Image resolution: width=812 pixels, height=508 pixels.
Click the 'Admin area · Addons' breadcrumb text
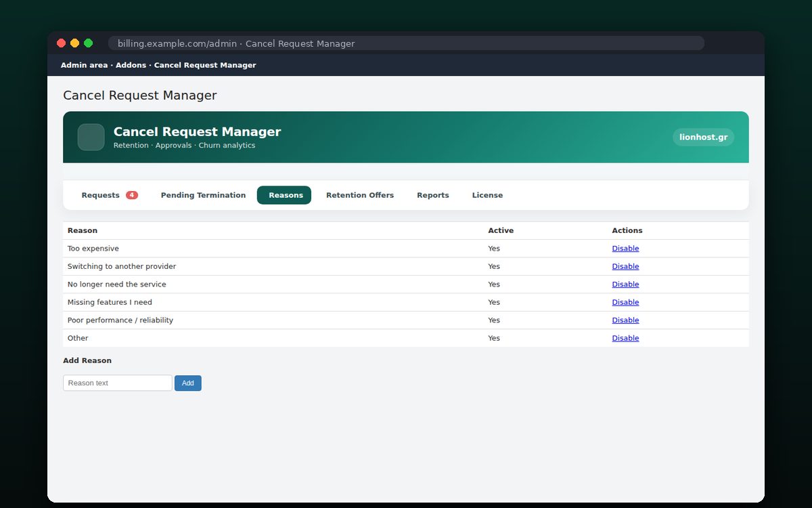point(104,65)
